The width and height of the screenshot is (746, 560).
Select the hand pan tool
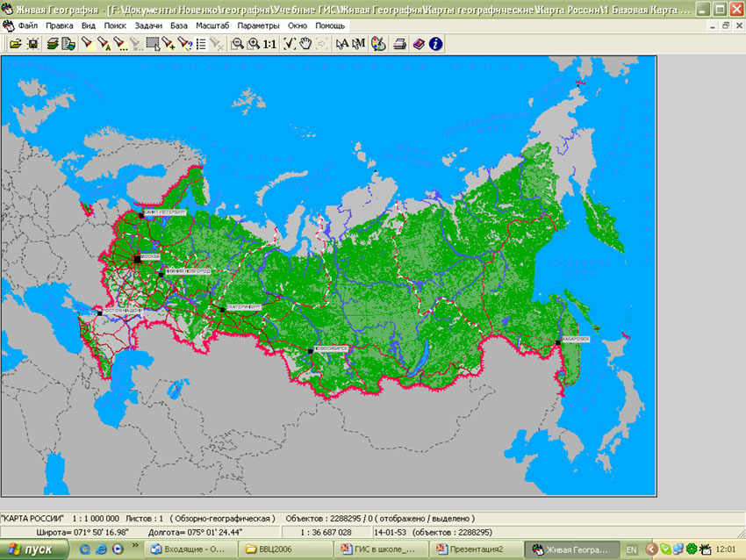point(305,43)
